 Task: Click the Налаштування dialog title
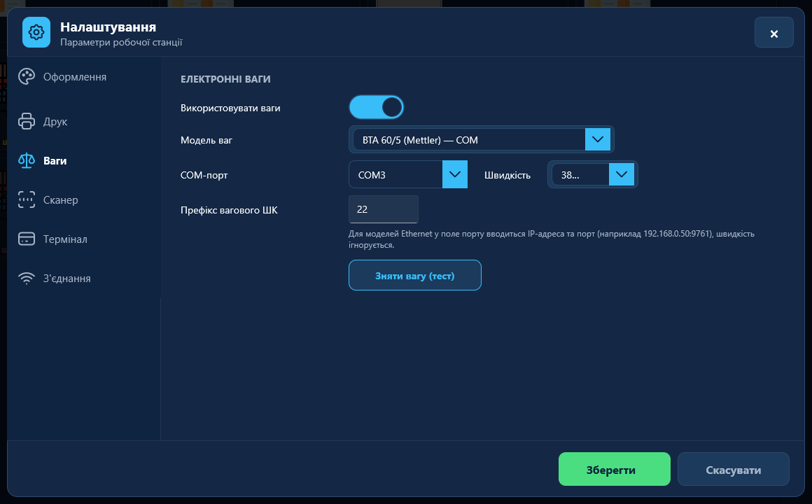pos(108,27)
